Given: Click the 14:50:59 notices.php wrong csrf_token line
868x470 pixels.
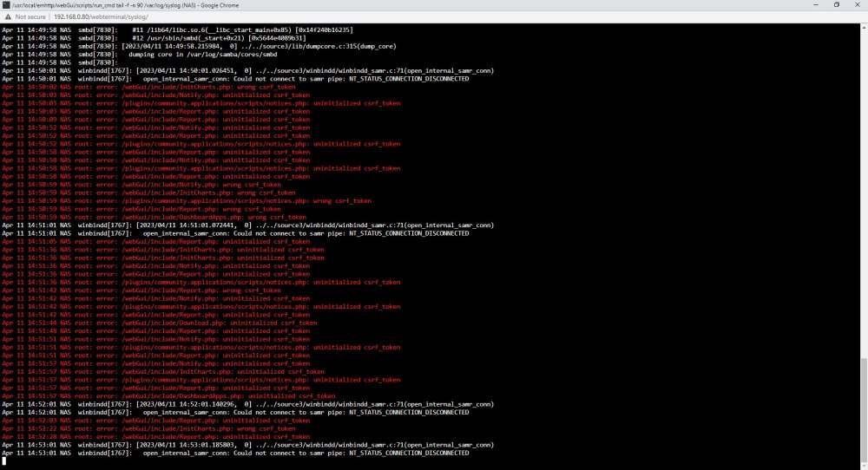Looking at the screenshot, I should coord(187,200).
